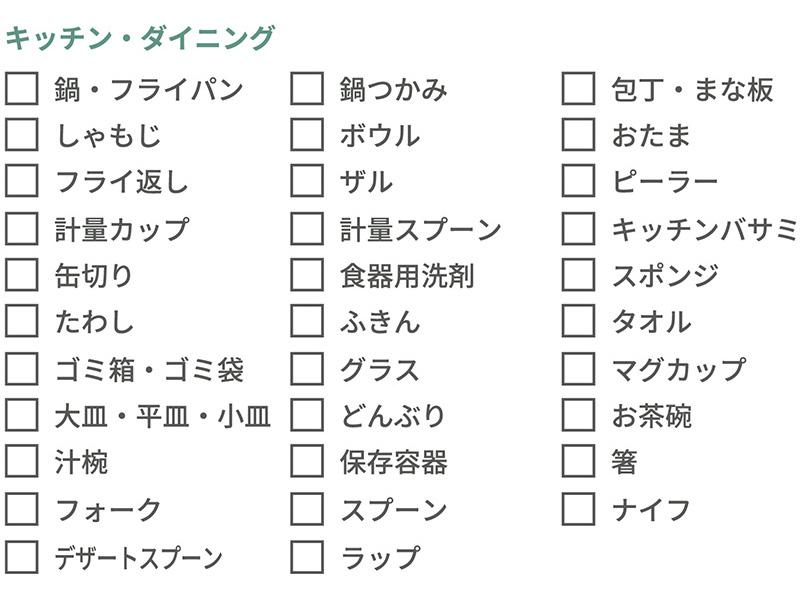Check the どんぶり checkbox
This screenshot has width=800, height=600.
coord(307,415)
